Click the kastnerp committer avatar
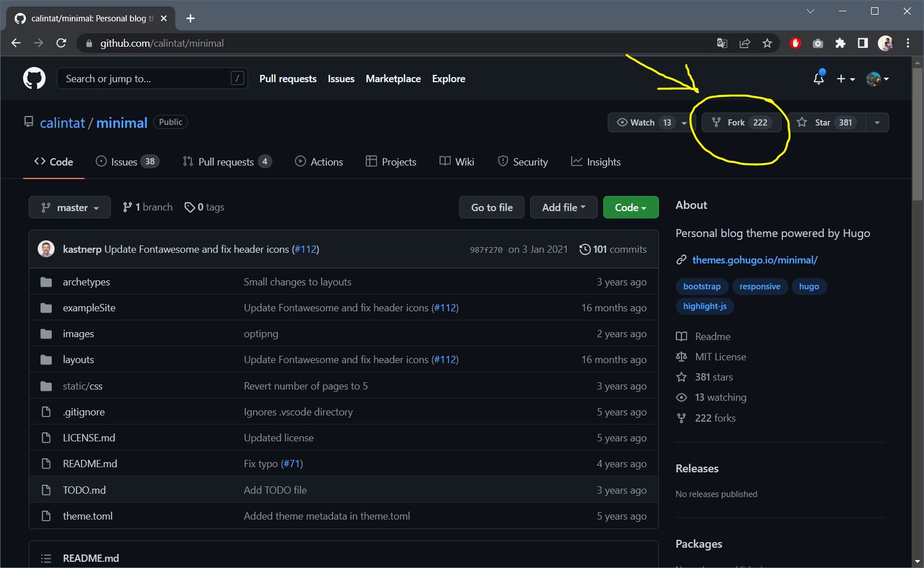 pos(46,249)
